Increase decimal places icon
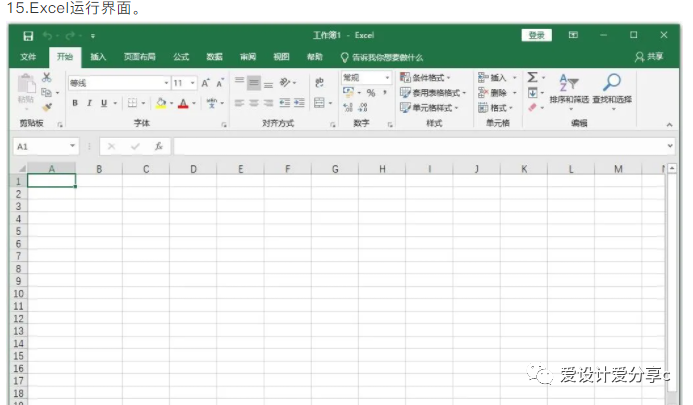The height and width of the screenshot is (405, 693). (x=348, y=107)
